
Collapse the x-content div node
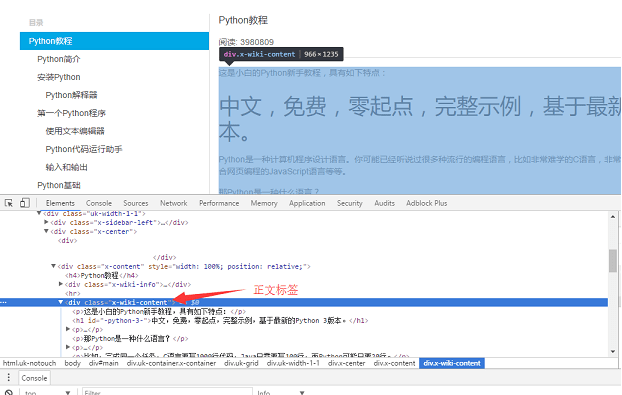[53, 266]
